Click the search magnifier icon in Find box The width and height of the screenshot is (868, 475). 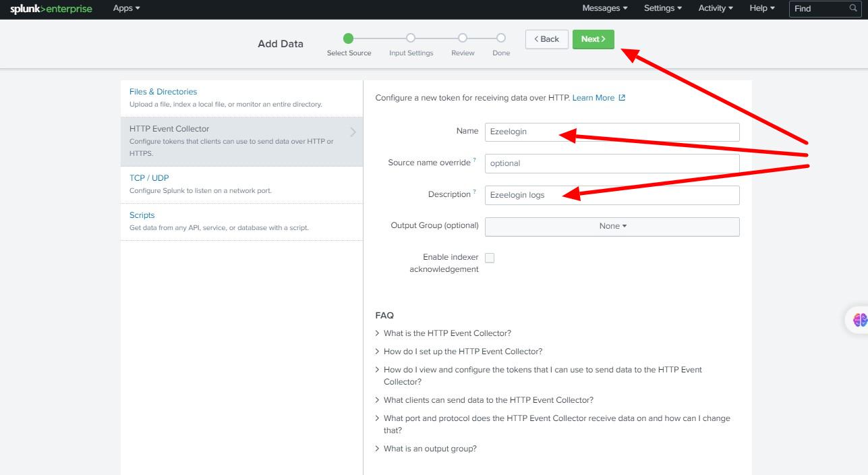click(x=853, y=9)
